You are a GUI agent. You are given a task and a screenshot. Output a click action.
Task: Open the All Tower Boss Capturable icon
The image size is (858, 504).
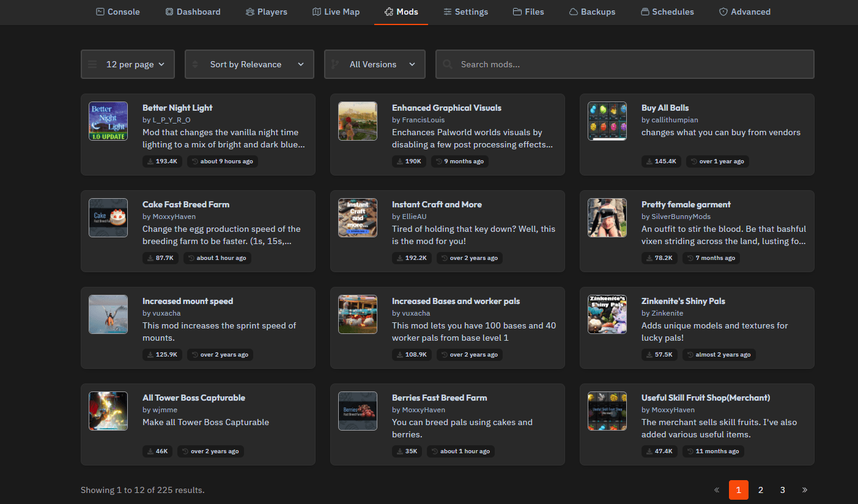pyautogui.click(x=108, y=411)
